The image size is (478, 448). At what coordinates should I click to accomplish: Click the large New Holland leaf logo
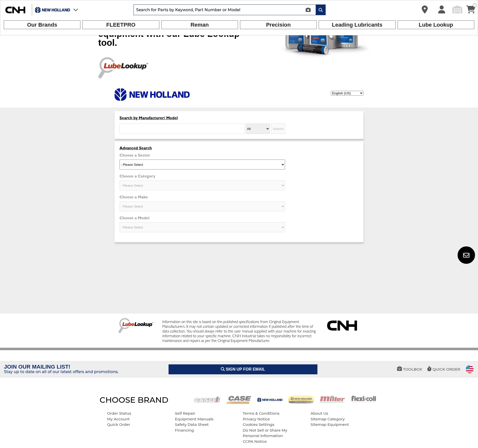pos(152,95)
